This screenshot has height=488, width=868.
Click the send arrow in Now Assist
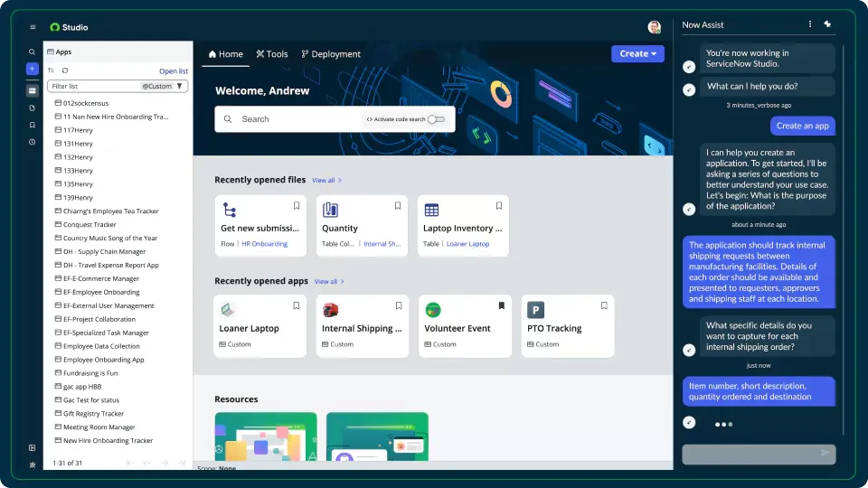click(825, 453)
